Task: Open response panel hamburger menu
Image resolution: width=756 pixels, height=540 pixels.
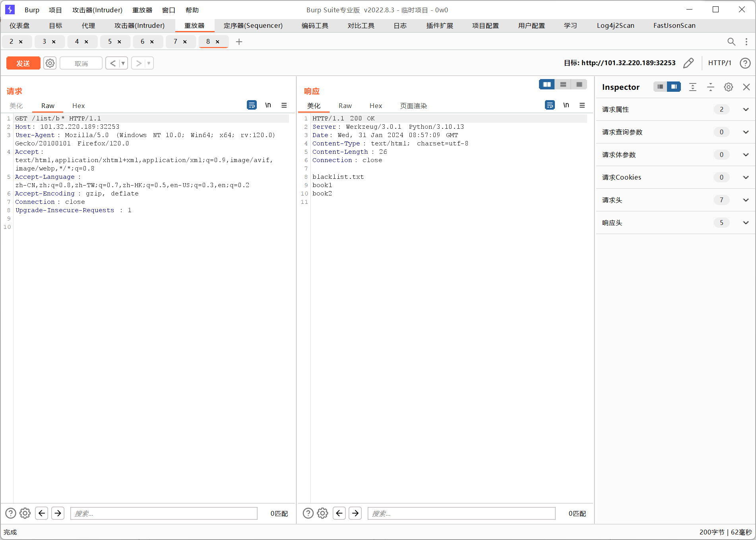Action: click(x=582, y=105)
